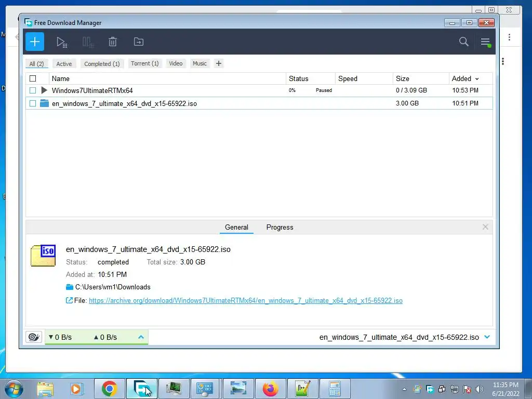The width and height of the screenshot is (532, 399).
Task: Click the network tray icon with red X
Action: pyautogui.click(x=467, y=389)
